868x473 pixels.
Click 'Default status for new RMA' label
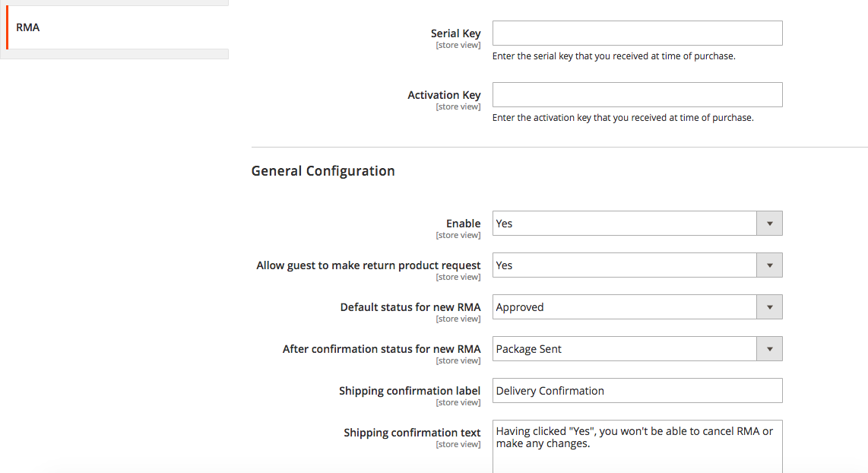(410, 306)
